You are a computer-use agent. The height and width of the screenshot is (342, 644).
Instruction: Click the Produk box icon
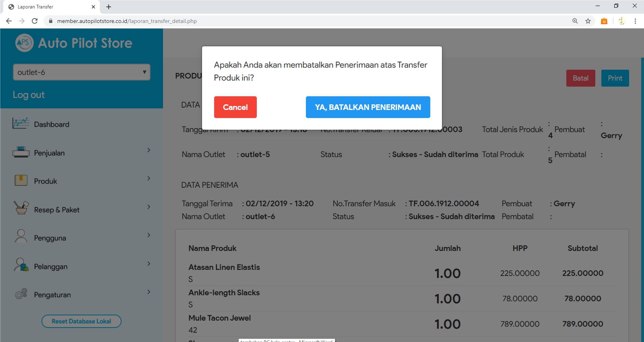coord(21,180)
